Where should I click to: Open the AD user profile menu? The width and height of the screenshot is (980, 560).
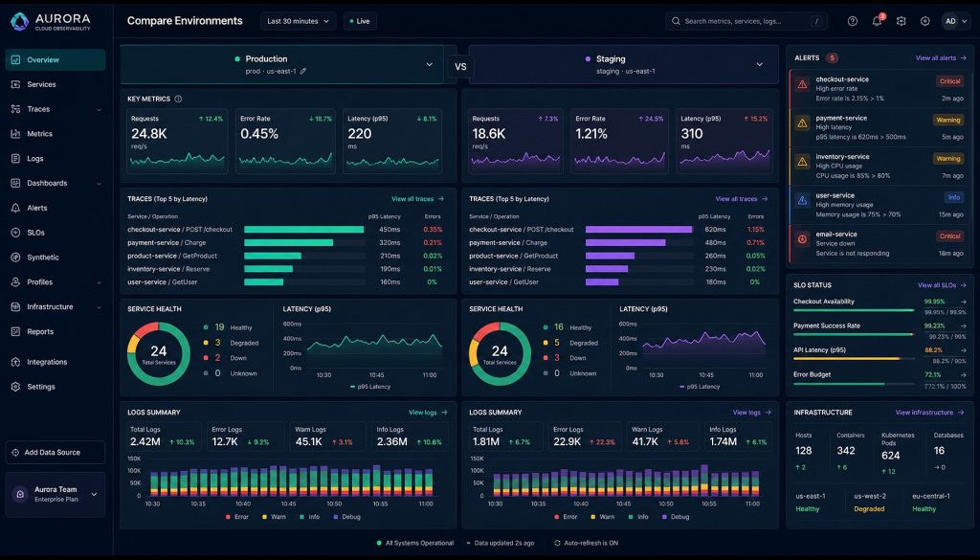pos(956,21)
